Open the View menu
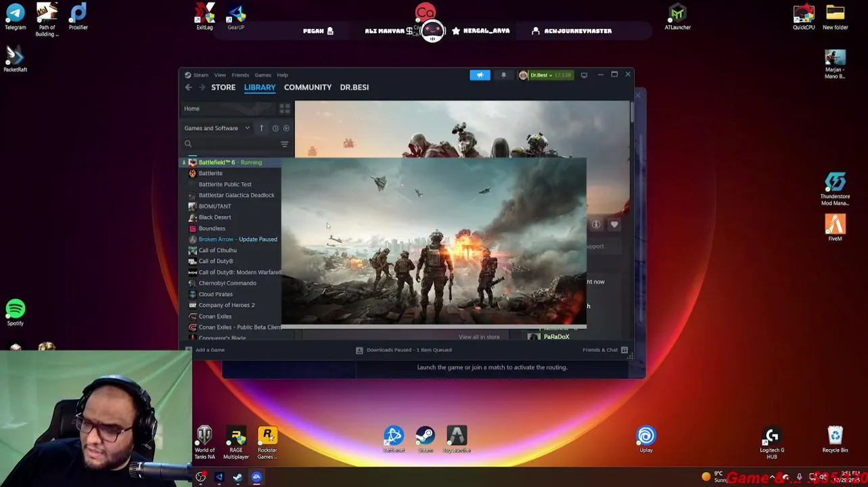Screen dimensions: 868x487 [x=220, y=75]
